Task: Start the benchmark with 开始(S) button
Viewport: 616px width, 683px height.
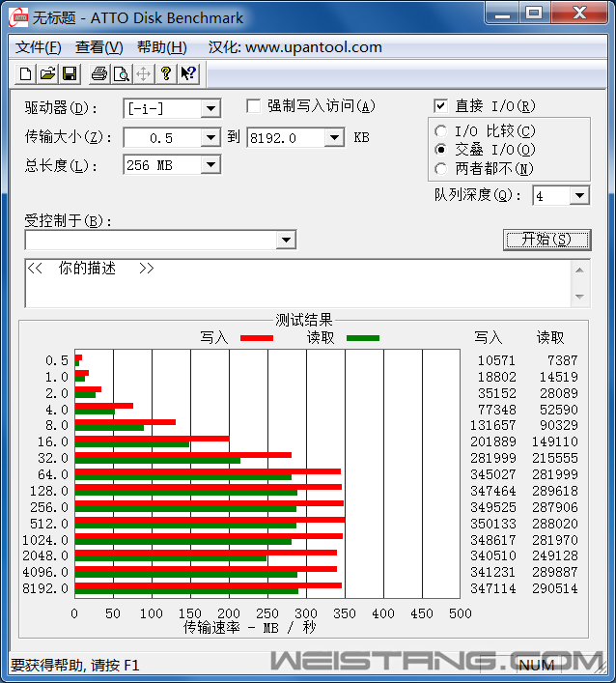Action: click(x=546, y=240)
